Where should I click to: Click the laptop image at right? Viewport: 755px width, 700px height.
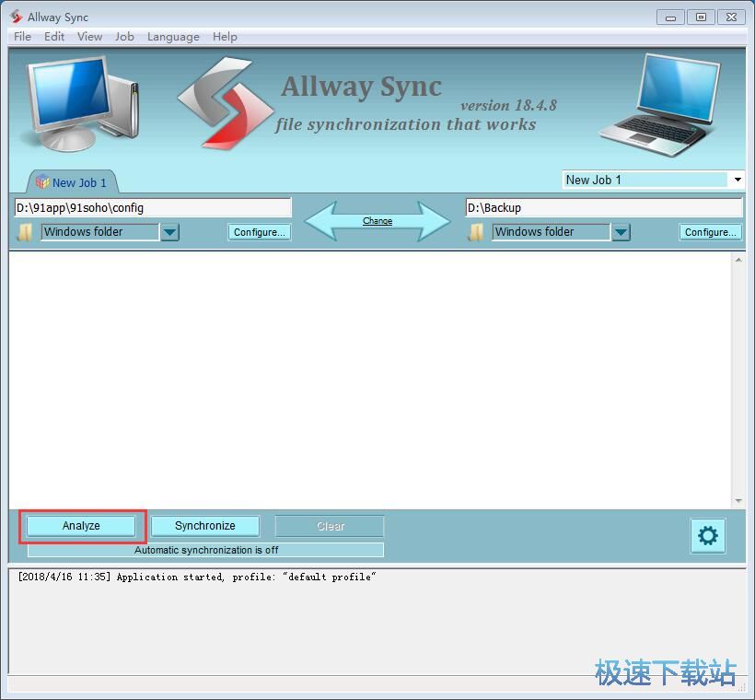(658, 106)
